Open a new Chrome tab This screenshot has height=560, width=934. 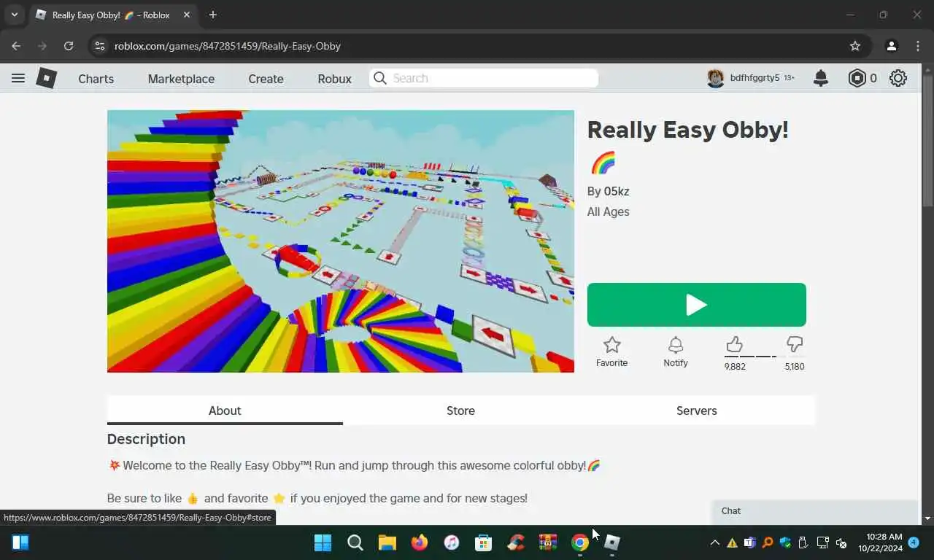tap(213, 15)
